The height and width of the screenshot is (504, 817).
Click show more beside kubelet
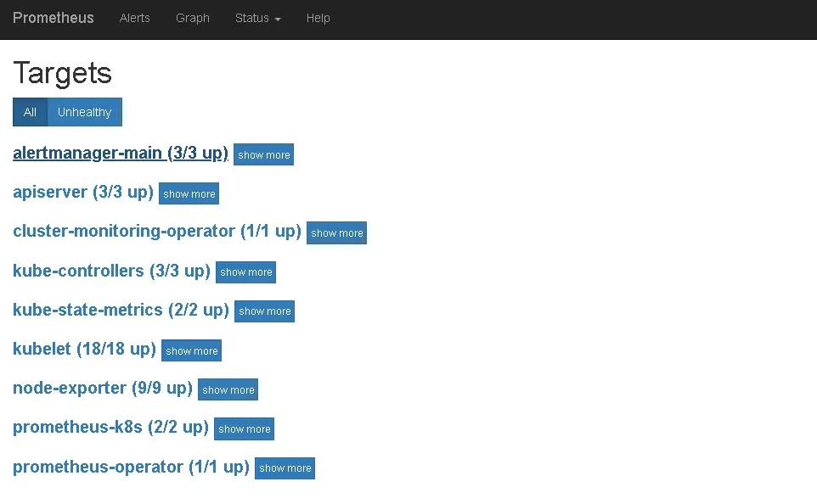[x=191, y=350]
